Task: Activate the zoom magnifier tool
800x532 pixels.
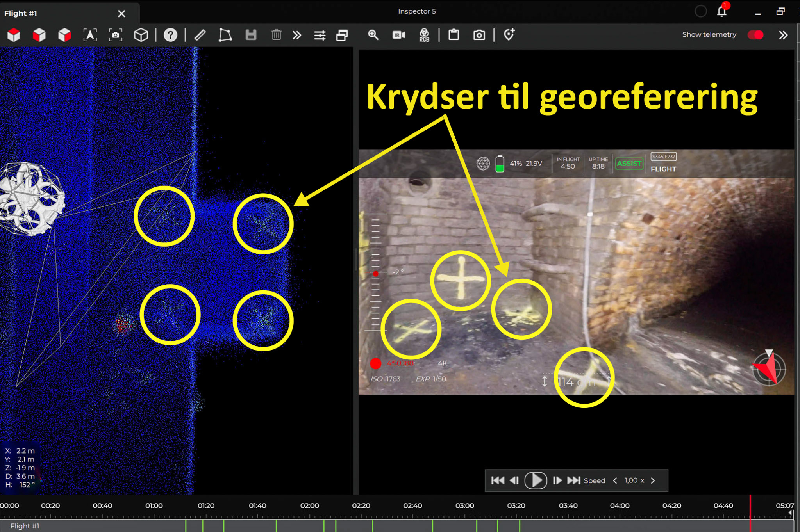Action: click(x=373, y=35)
